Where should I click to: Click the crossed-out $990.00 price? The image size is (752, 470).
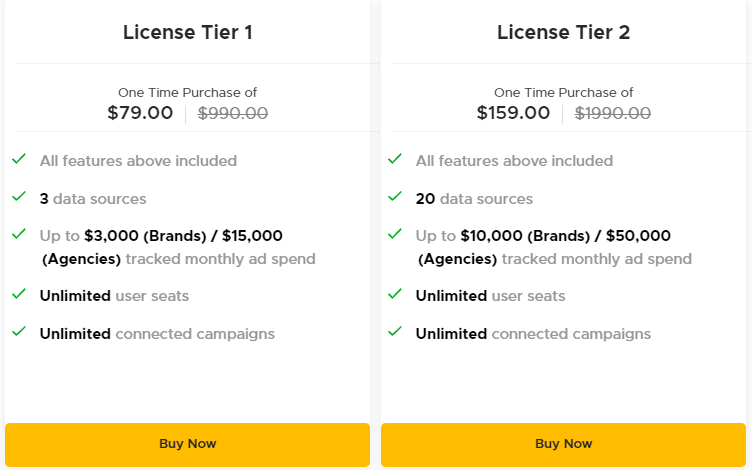(x=233, y=114)
